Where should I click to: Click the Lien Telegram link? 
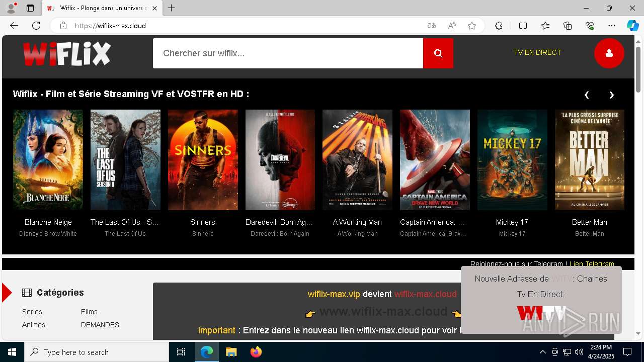coord(592,263)
